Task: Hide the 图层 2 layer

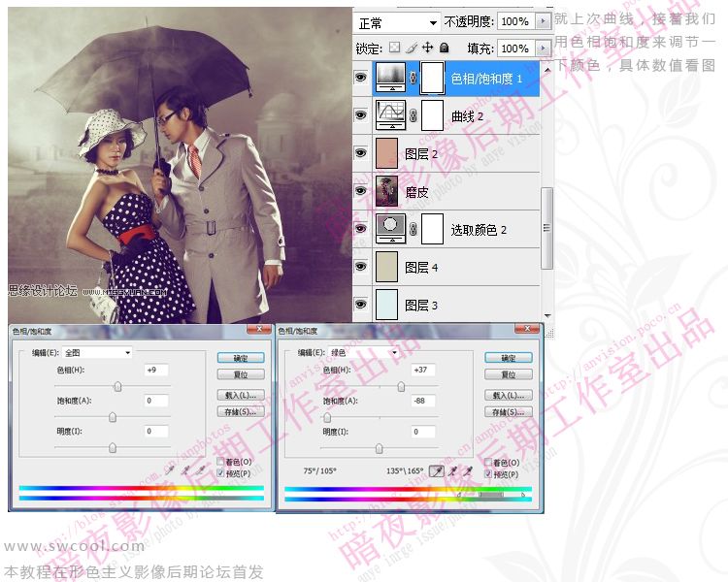Action: pyautogui.click(x=361, y=152)
